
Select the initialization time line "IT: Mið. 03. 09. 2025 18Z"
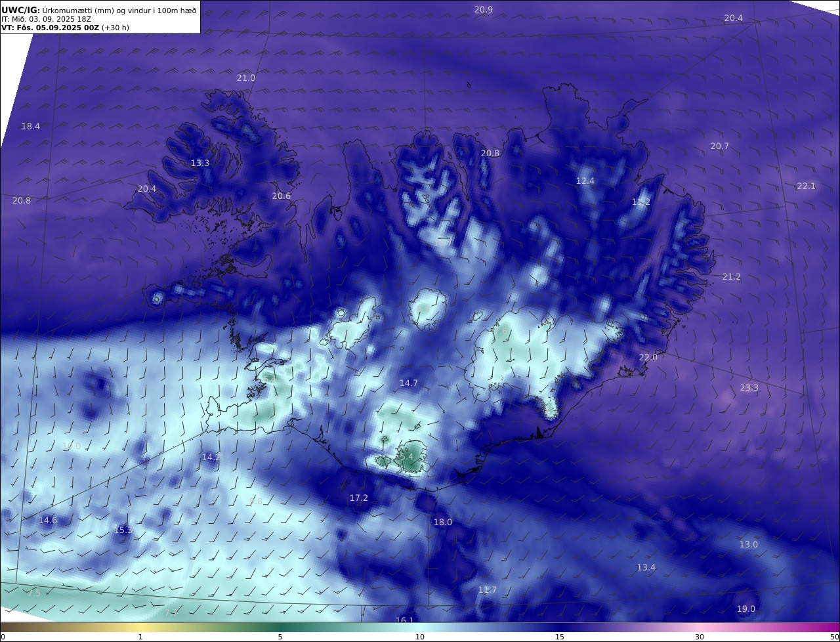(x=46, y=19)
